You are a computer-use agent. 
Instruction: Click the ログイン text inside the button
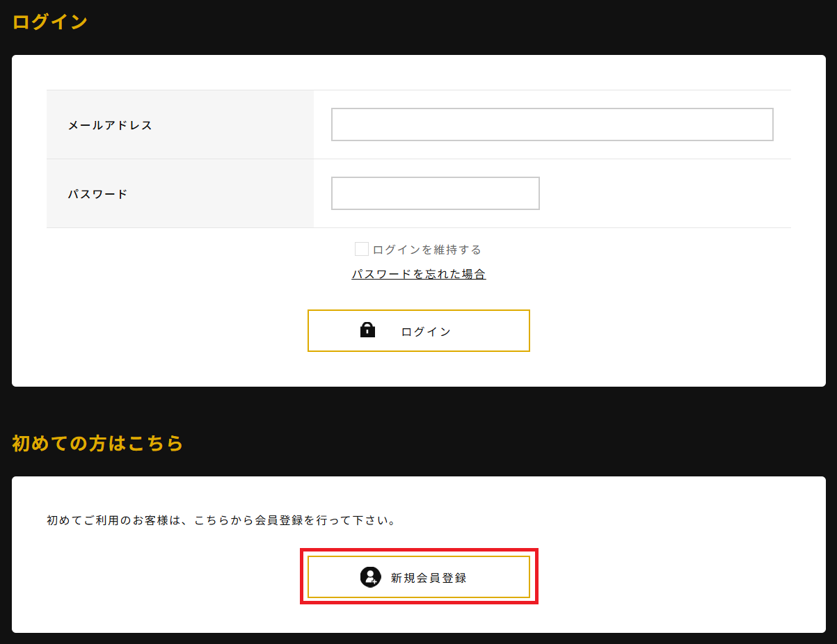426,332
